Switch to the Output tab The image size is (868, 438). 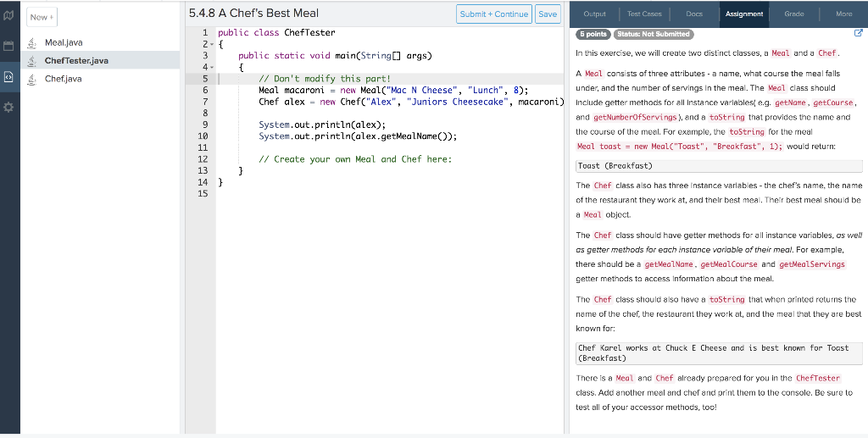(x=594, y=14)
